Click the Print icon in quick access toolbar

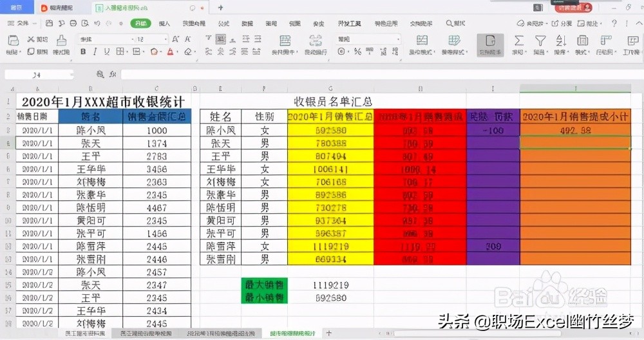73,23
